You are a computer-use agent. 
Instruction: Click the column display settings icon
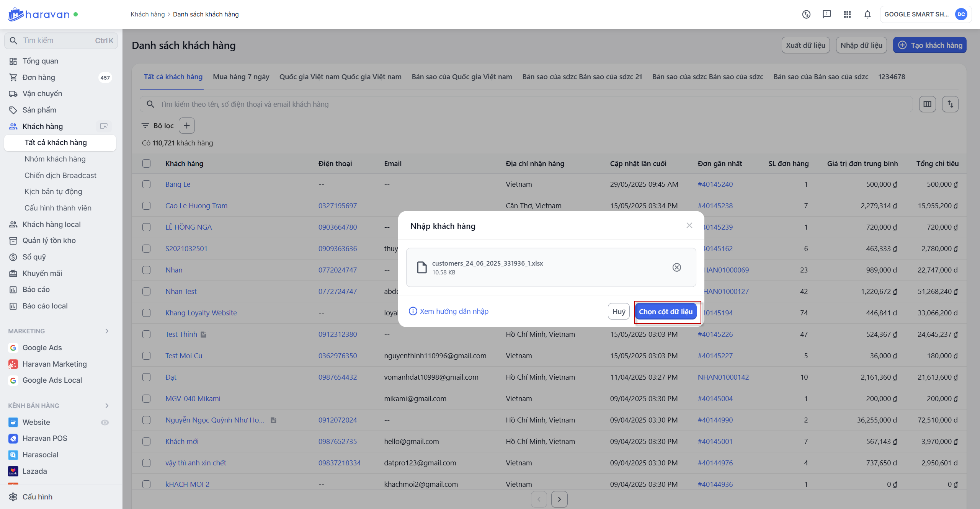927,104
